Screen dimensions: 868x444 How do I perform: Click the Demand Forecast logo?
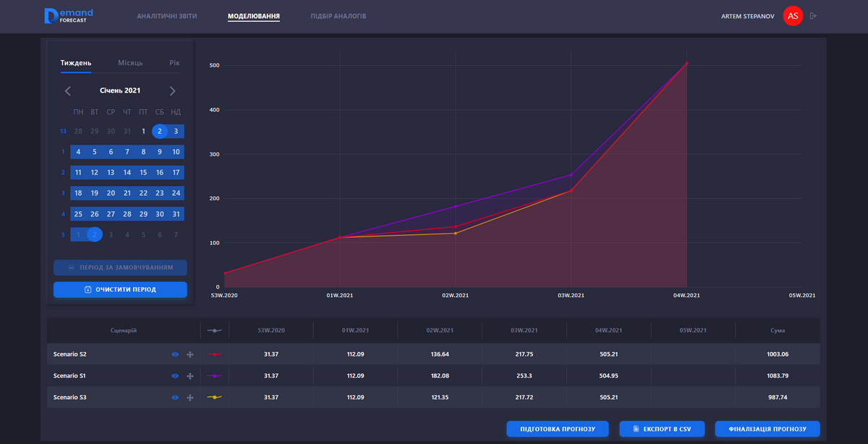point(69,16)
